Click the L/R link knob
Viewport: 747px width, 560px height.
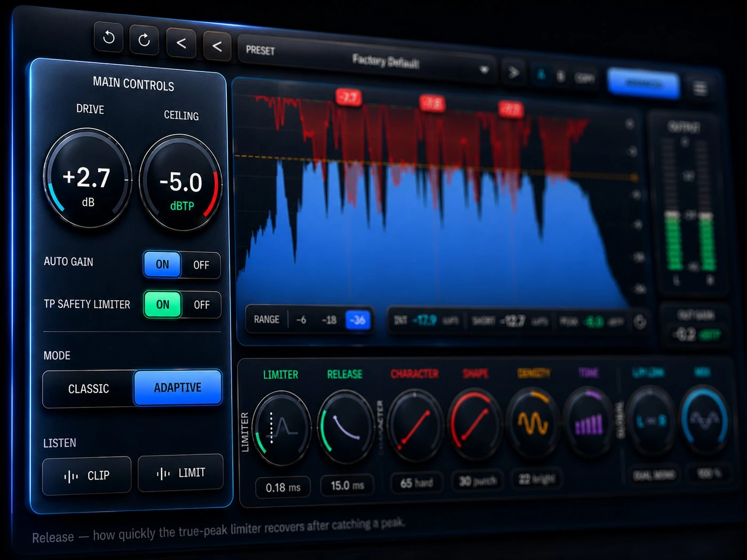point(651,421)
